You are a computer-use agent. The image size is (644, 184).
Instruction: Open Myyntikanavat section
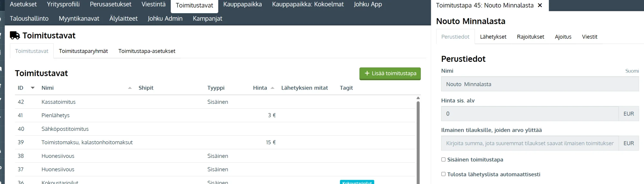[79, 19]
